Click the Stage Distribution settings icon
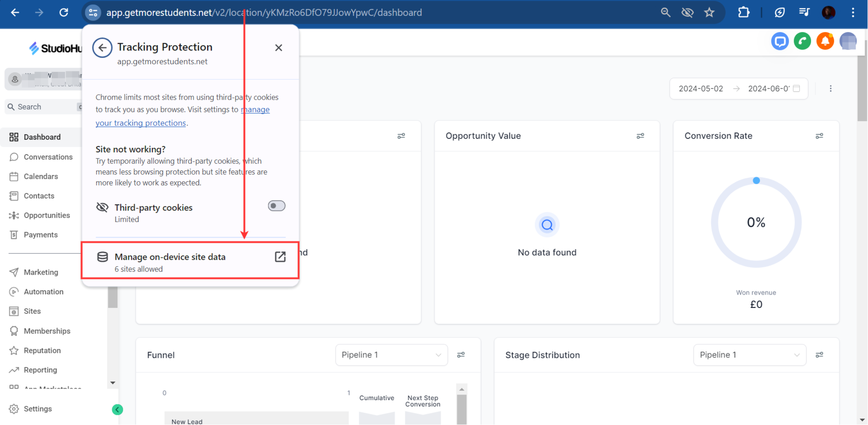 [x=819, y=354]
